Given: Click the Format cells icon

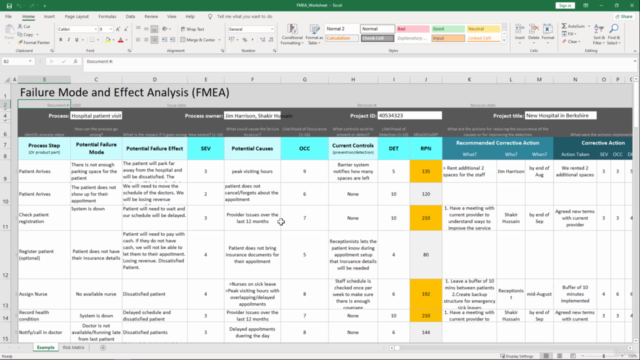Looking at the screenshot, I should (548, 29).
